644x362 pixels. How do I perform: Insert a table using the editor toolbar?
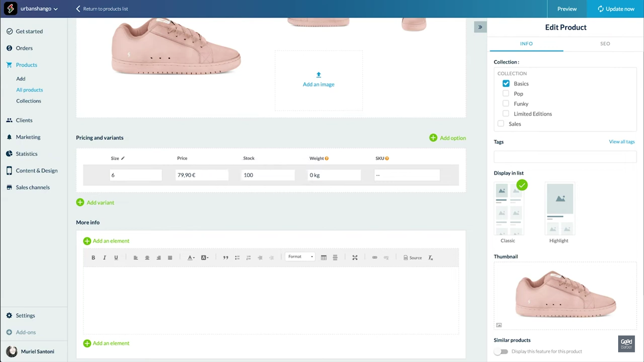324,257
